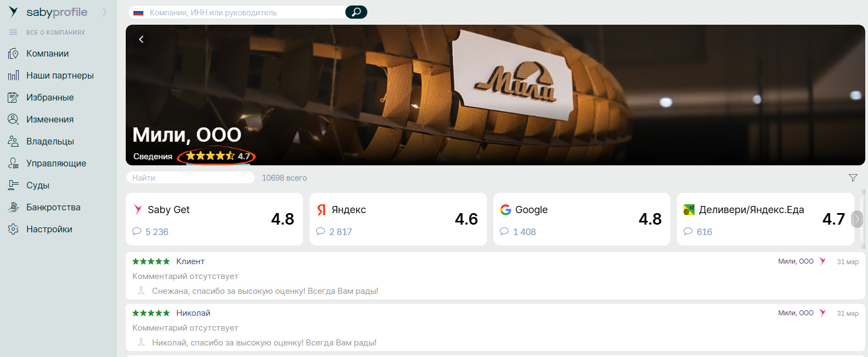Click the Найти reviews search field

click(x=191, y=177)
